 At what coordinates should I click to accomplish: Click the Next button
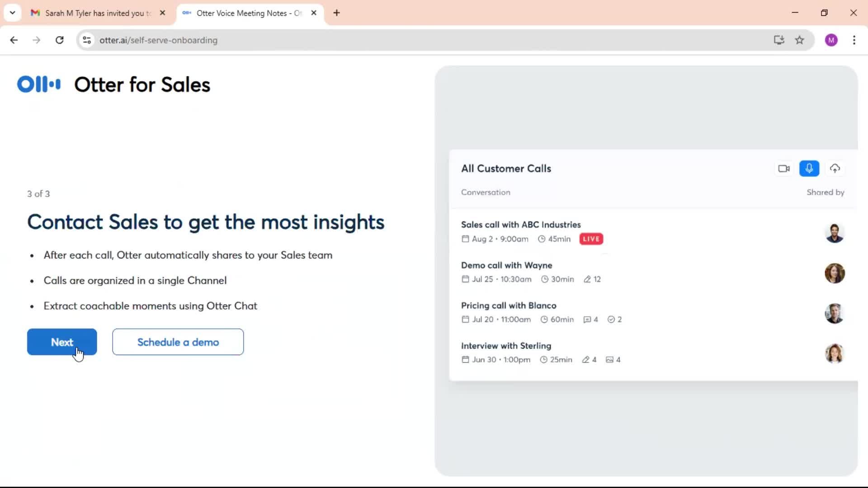click(x=62, y=342)
